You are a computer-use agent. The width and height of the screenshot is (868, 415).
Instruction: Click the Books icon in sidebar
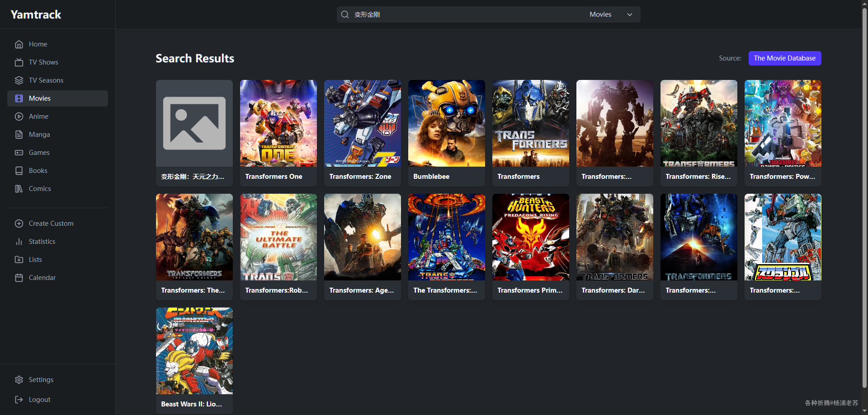19,171
